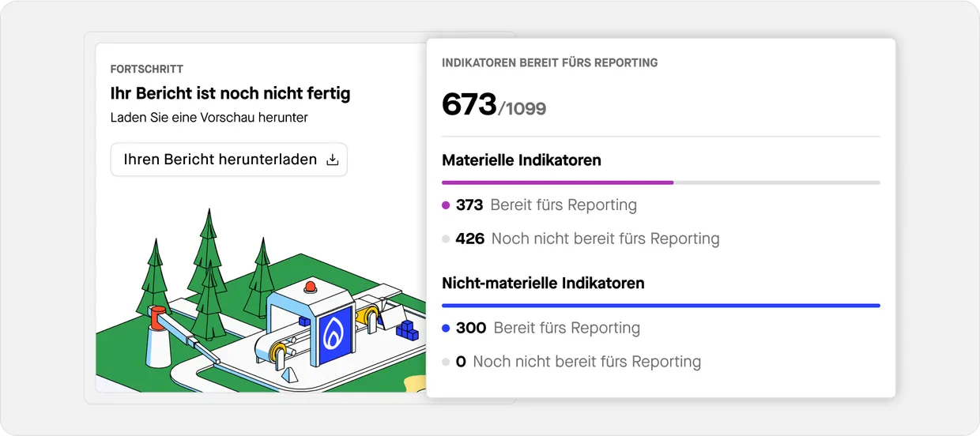
Task: Select the 'Nicht-materielle Indikatoren' heading
Action: coord(543,283)
